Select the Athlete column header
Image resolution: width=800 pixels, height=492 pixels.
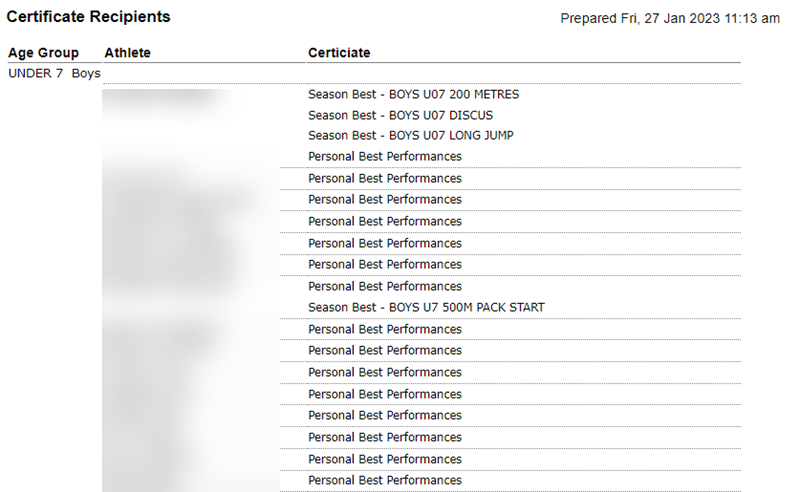point(127,53)
